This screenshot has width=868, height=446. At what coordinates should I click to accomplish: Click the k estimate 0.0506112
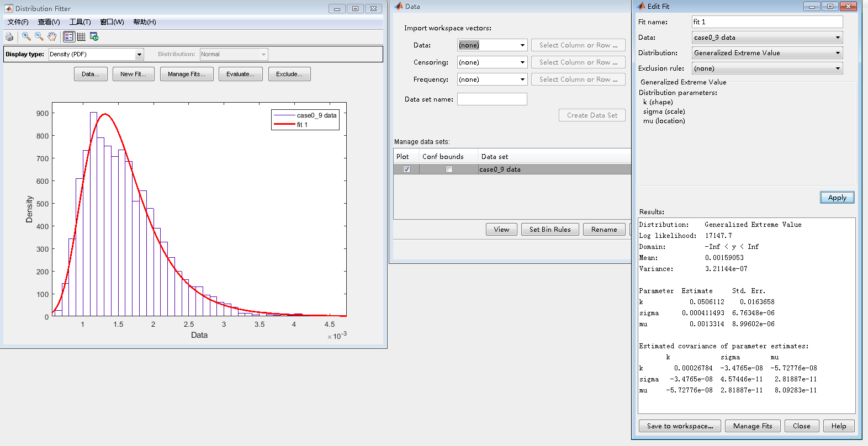click(x=707, y=302)
